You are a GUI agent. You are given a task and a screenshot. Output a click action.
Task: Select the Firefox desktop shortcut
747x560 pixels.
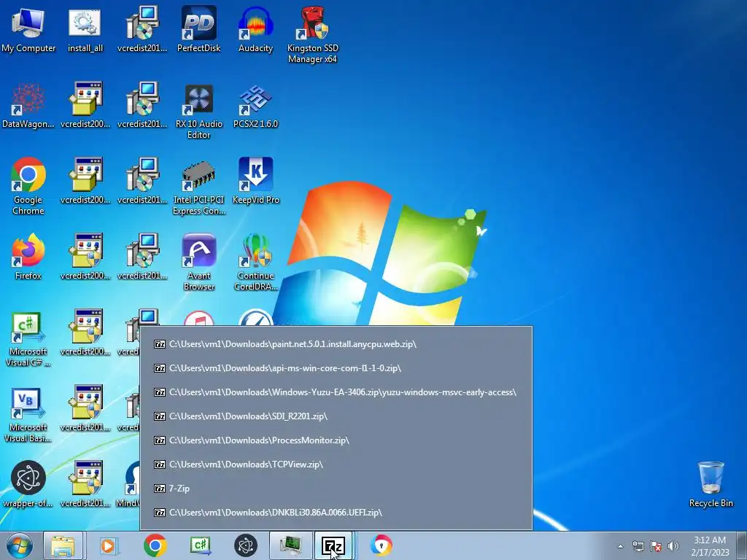click(28, 256)
